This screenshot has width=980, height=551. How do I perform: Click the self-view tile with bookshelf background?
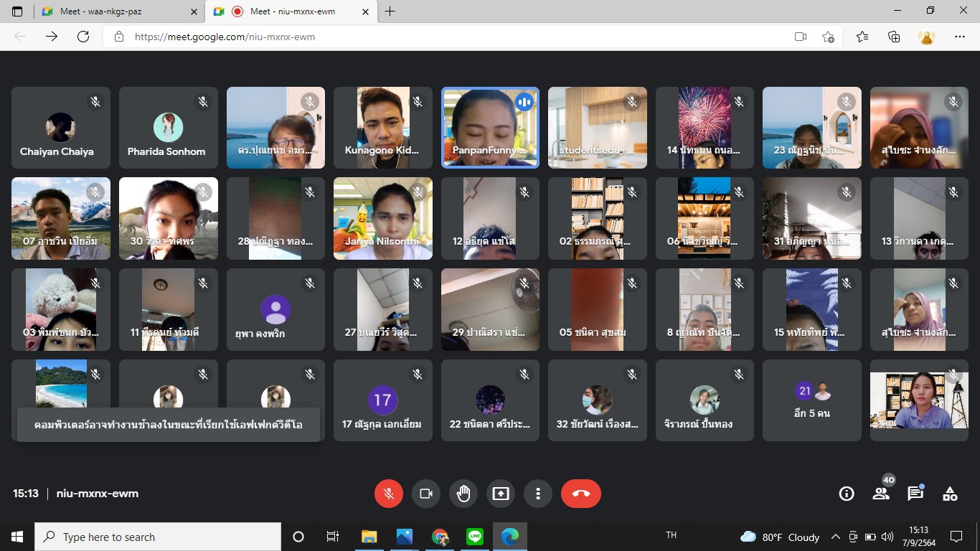[x=919, y=400]
